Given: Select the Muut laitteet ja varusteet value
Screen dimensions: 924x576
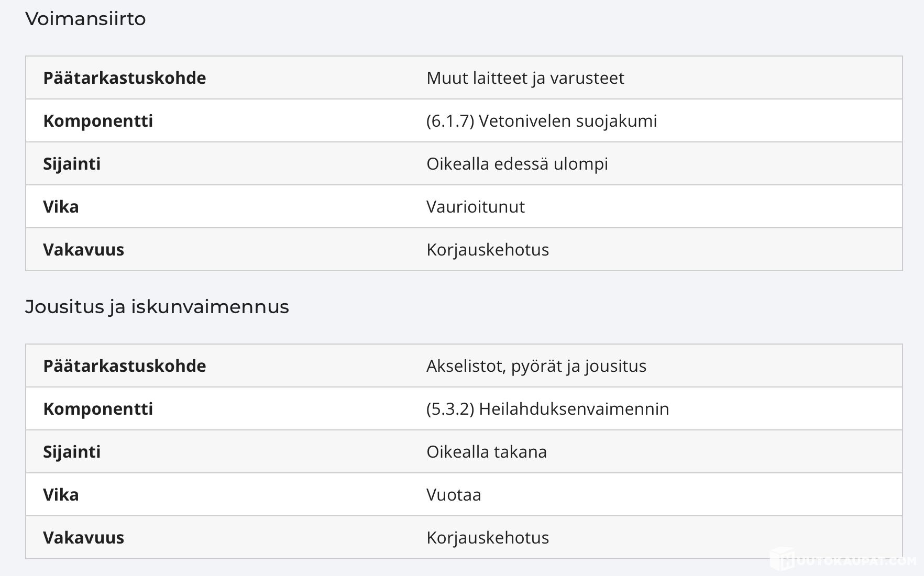Looking at the screenshot, I should click(x=525, y=78).
